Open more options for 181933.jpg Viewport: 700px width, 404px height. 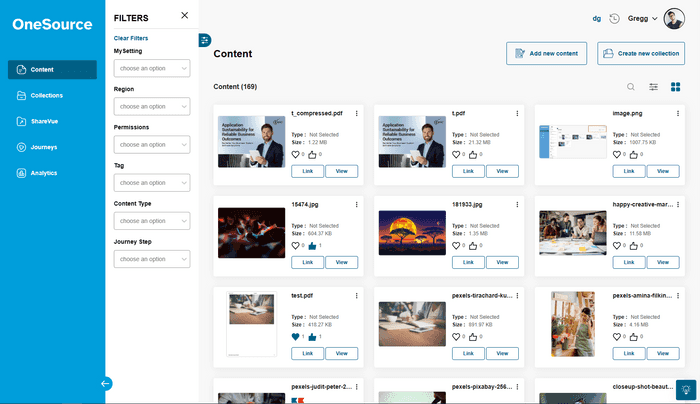click(517, 204)
